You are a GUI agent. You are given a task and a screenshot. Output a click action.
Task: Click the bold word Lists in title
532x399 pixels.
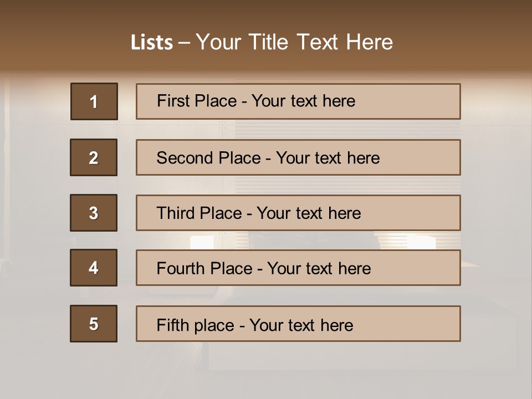tap(151, 42)
